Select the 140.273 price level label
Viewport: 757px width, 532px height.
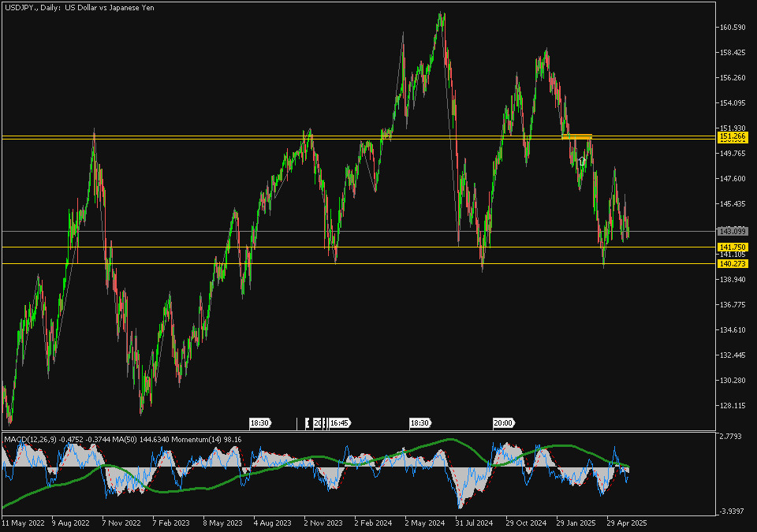[733, 264]
